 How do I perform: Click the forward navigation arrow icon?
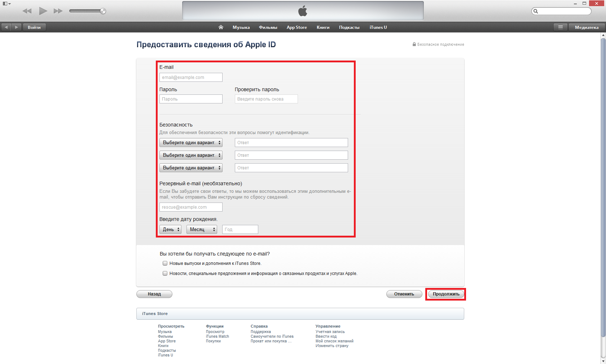click(16, 27)
